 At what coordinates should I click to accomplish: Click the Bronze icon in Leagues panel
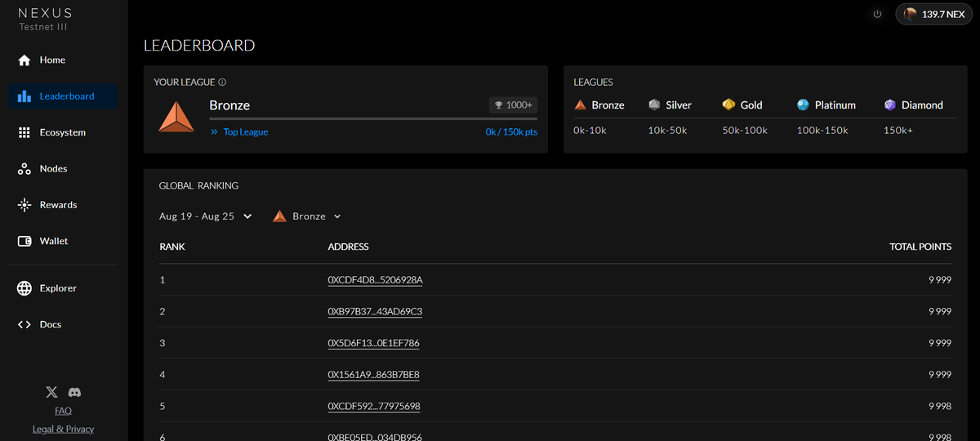[580, 105]
